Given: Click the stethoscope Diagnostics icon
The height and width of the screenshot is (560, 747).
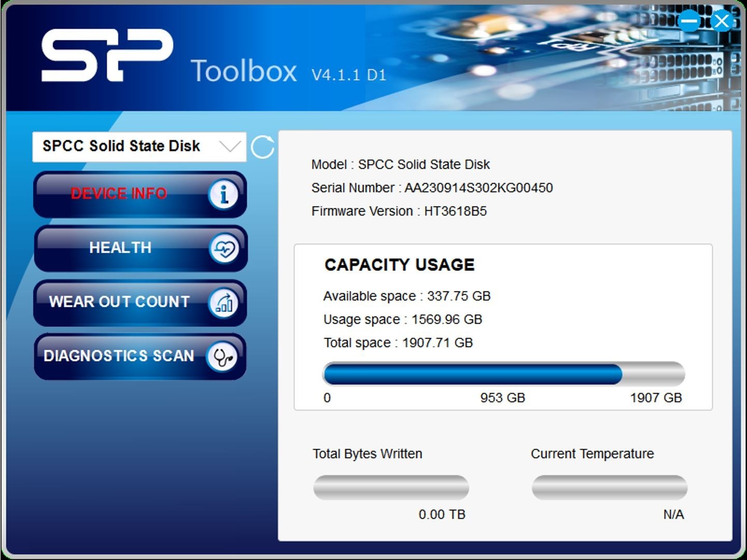Looking at the screenshot, I should click(x=222, y=357).
